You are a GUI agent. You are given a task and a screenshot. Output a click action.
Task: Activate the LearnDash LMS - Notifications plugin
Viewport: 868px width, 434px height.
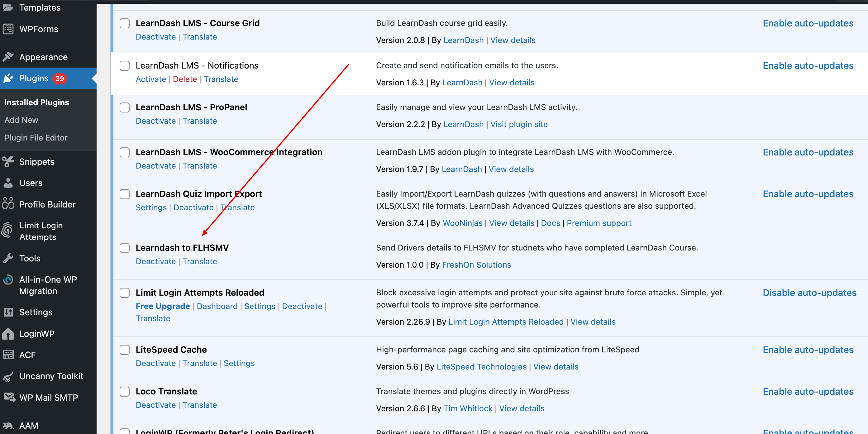150,79
